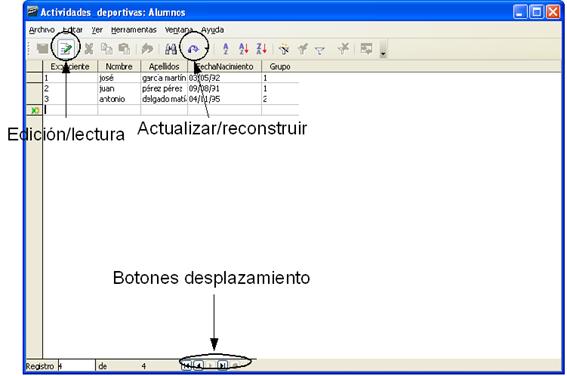Toggle the Edit data mode icon

pos(66,48)
